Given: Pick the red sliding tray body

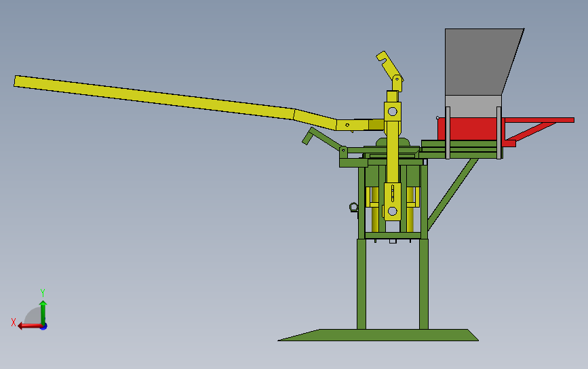Looking at the screenshot, I should tap(471, 129).
